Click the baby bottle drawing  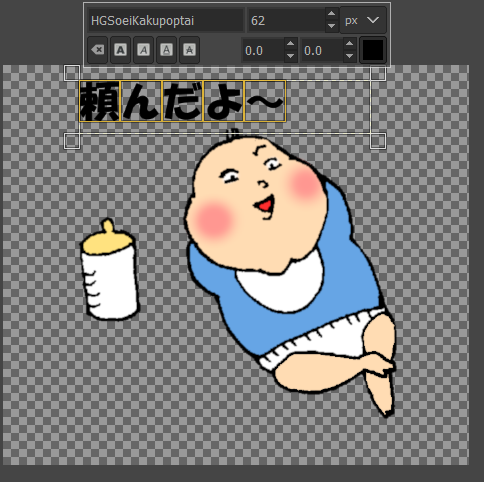(x=110, y=270)
